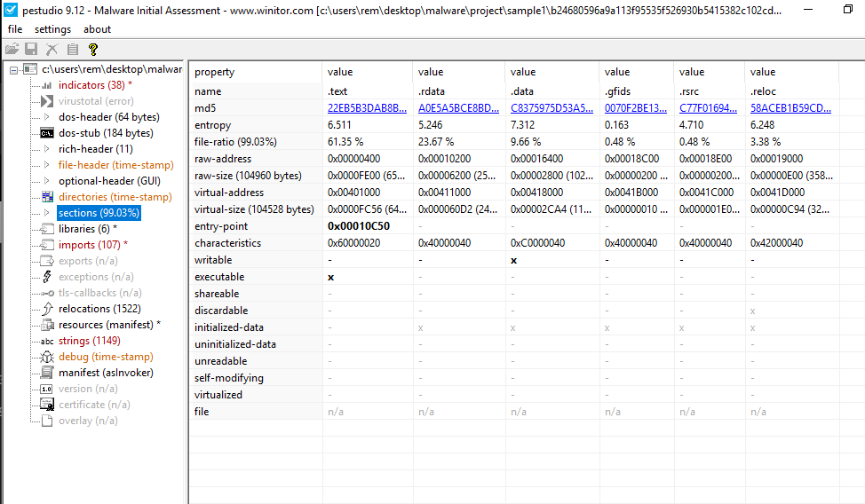Screen dimensions: 865x504
Task: Click the close file scissors toolbar icon
Action: tap(52, 49)
